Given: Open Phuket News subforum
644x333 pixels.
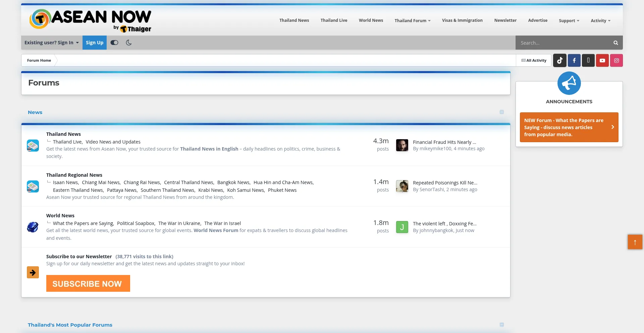Looking at the screenshot, I should [x=282, y=190].
